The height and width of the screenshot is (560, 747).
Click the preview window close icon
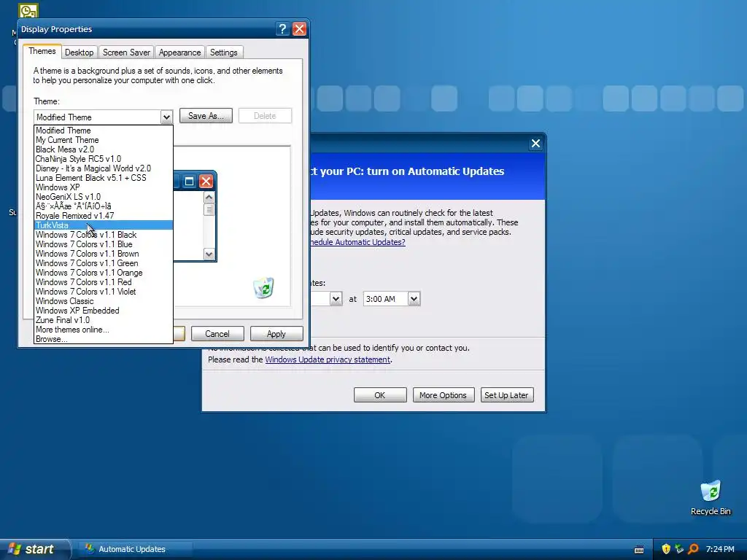click(206, 181)
